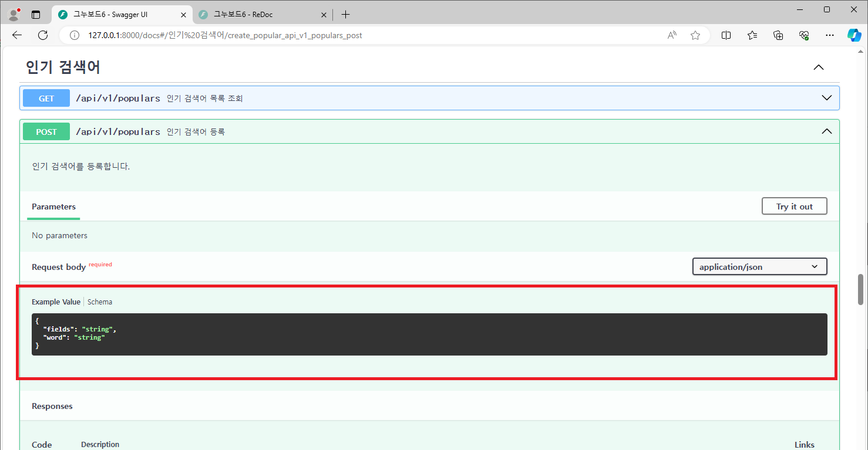Switch to the 그누보드6 - ReDoc tab
Viewport: 868px width, 450px height.
pyautogui.click(x=258, y=15)
